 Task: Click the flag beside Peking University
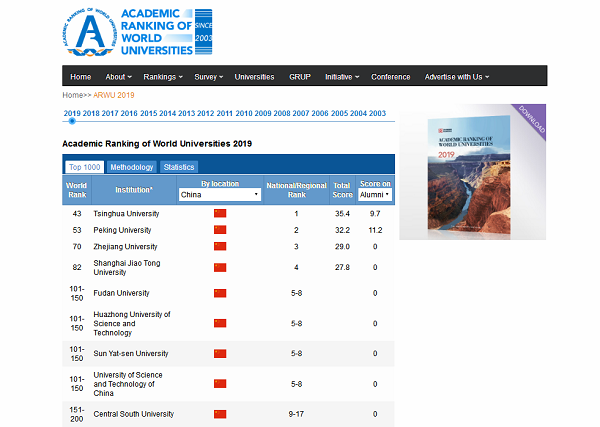click(220, 230)
